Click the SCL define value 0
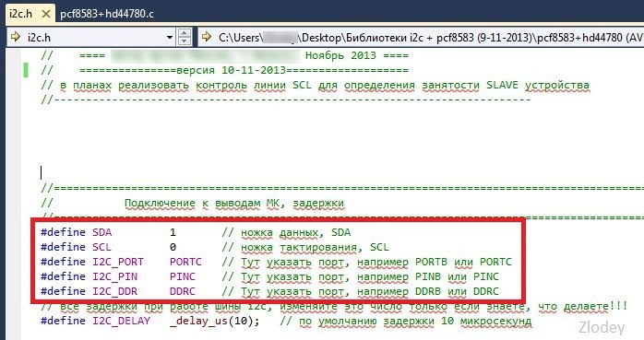Viewport: 644px width, 340px height. click(173, 247)
